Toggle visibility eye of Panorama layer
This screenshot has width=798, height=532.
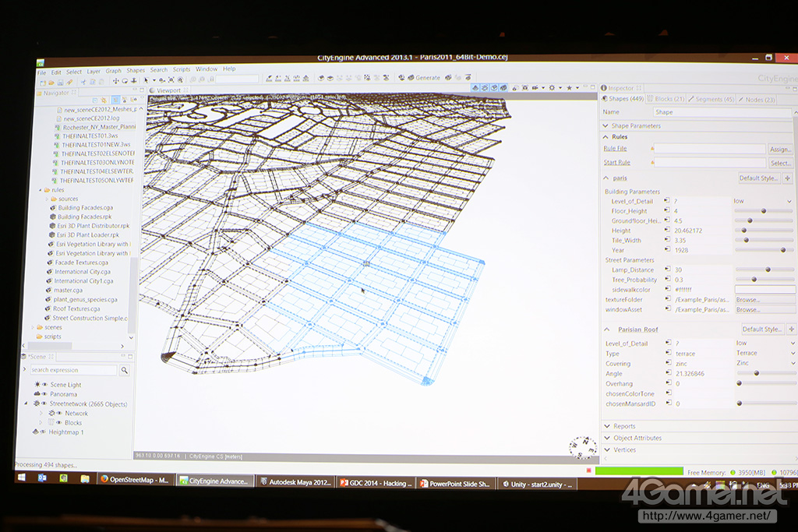click(44, 394)
